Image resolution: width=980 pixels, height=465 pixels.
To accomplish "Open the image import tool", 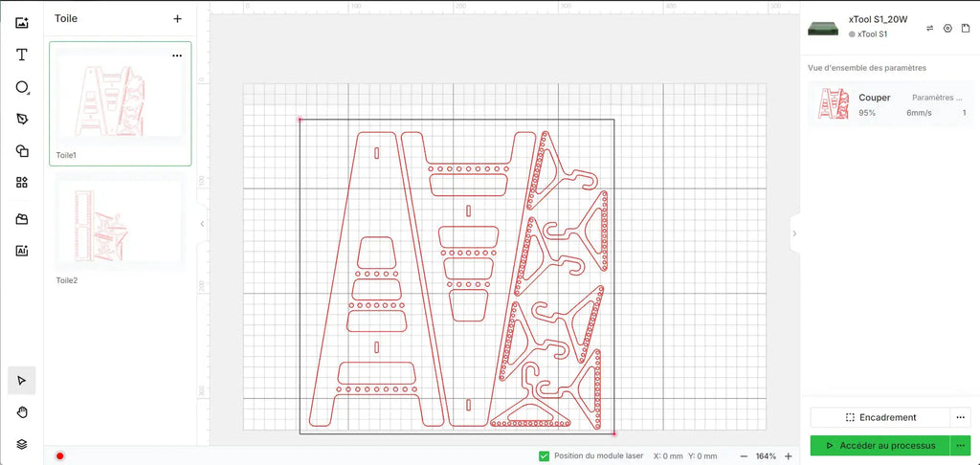I will pyautogui.click(x=22, y=23).
